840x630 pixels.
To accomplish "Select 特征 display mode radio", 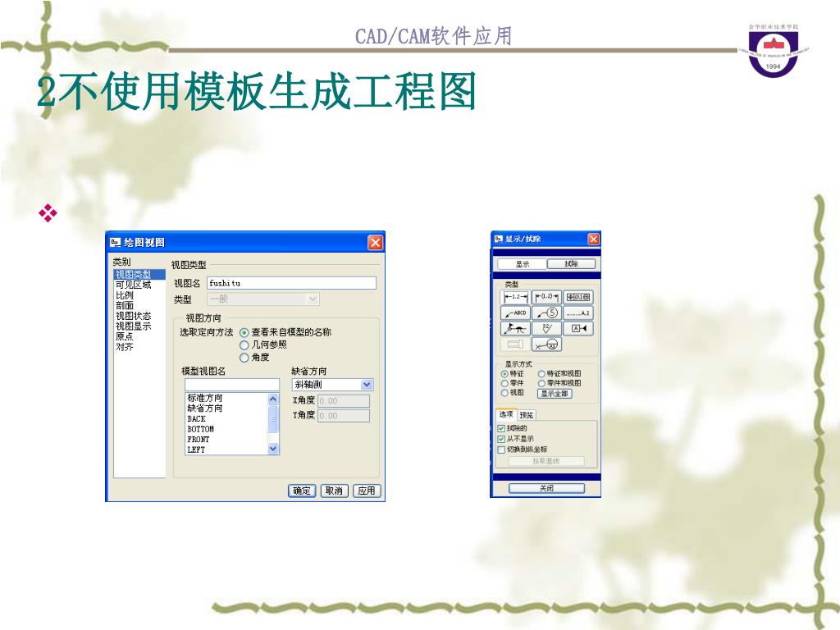I will coord(504,374).
